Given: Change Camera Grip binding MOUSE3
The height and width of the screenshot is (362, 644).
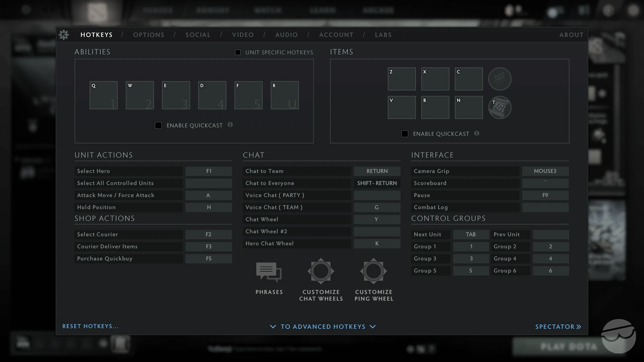Looking at the screenshot, I should coord(545,171).
